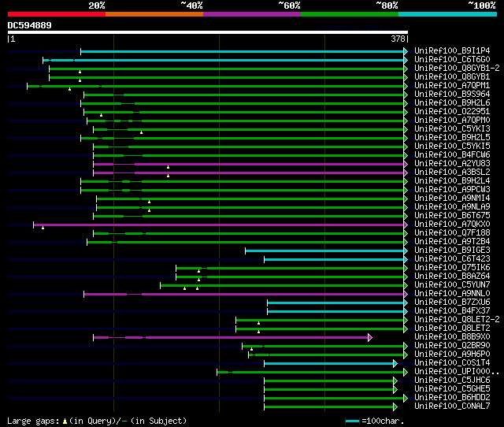
Task: Click the UniRef100_Q75IK6 label
Action: [452, 268]
